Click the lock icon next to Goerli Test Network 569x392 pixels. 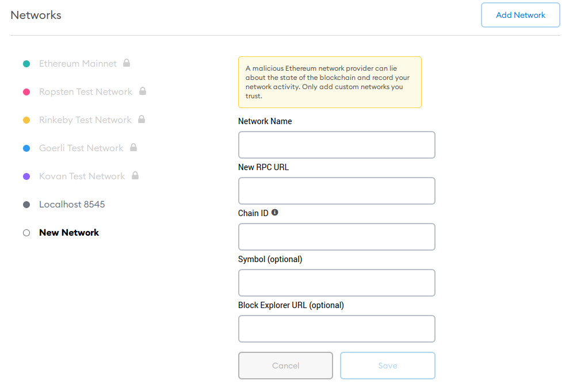pos(133,147)
